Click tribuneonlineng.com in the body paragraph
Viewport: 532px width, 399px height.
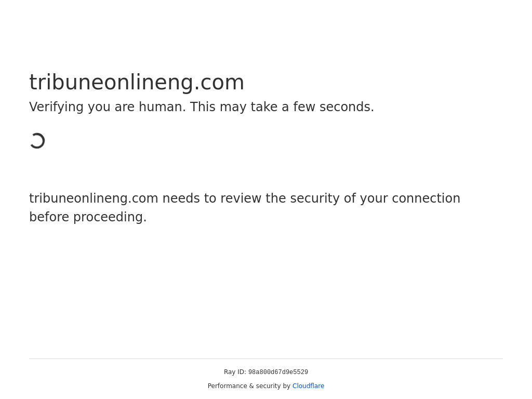[94, 198]
